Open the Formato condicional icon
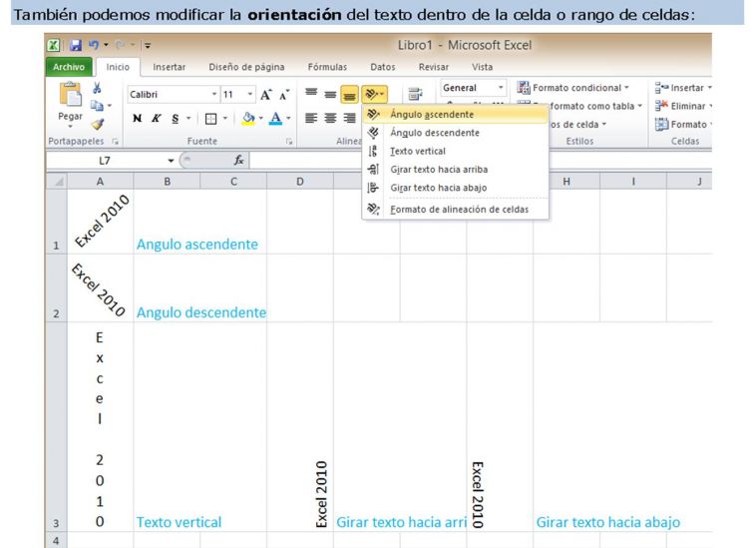Image resolution: width=756 pixels, height=548 pixels. [524, 87]
